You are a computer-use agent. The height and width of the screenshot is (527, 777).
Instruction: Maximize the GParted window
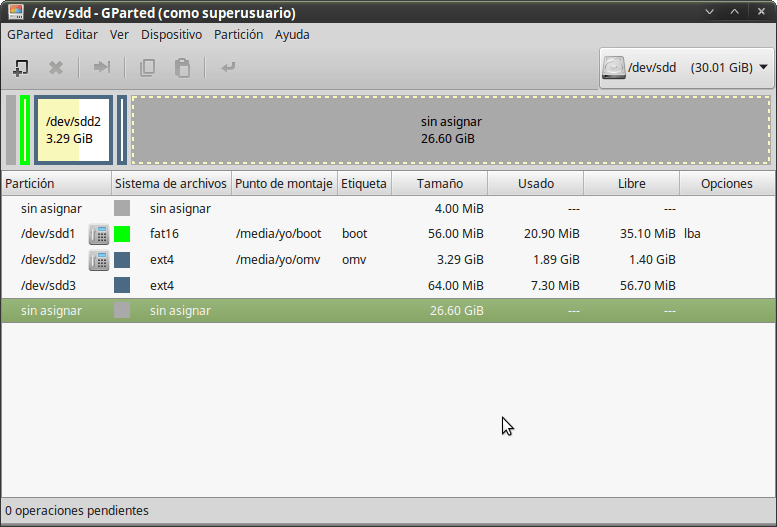[x=734, y=11]
